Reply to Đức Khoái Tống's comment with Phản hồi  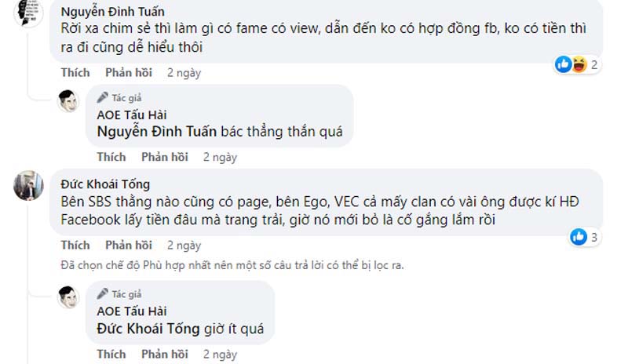129,245
